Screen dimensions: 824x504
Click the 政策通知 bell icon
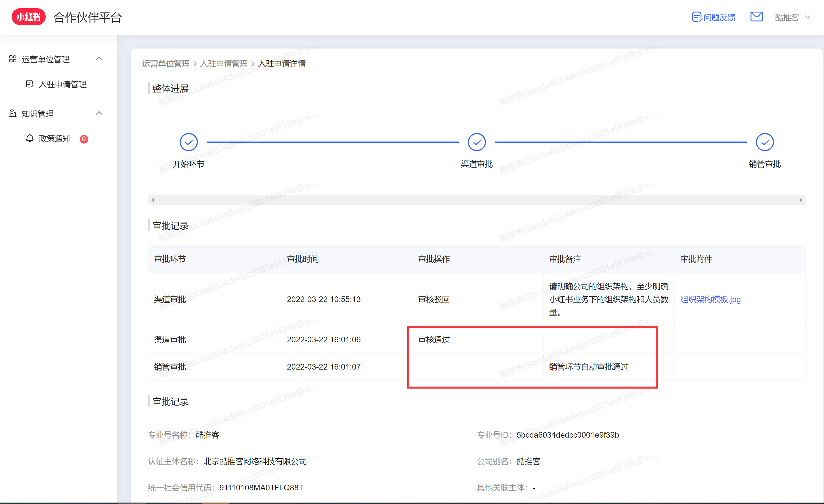click(x=30, y=138)
